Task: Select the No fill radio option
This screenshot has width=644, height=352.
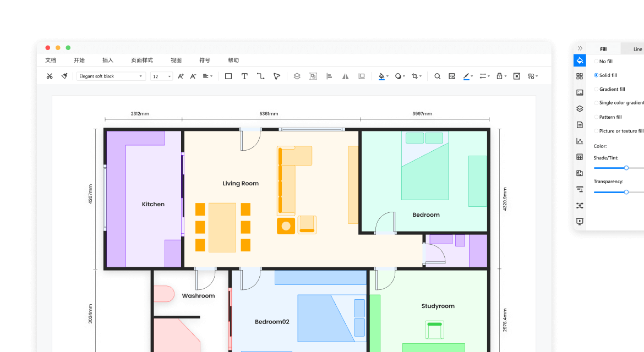Action: (x=596, y=62)
